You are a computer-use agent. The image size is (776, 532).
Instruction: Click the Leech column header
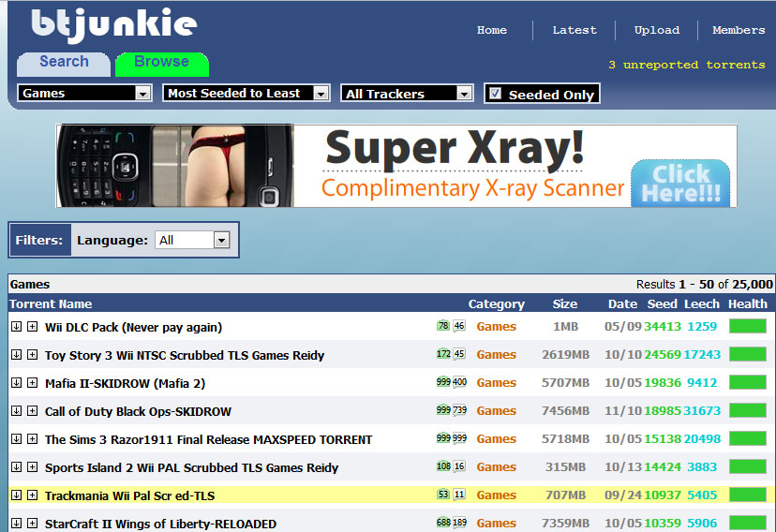click(x=702, y=303)
